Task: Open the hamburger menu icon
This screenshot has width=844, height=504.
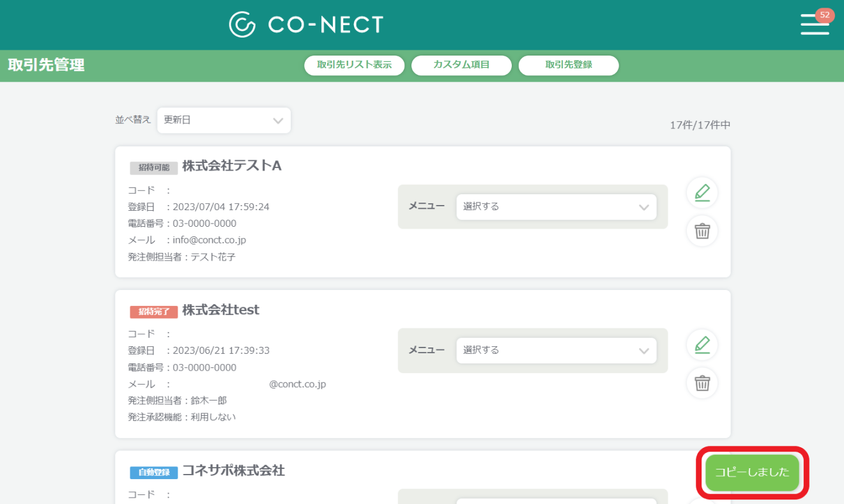Action: pyautogui.click(x=815, y=24)
